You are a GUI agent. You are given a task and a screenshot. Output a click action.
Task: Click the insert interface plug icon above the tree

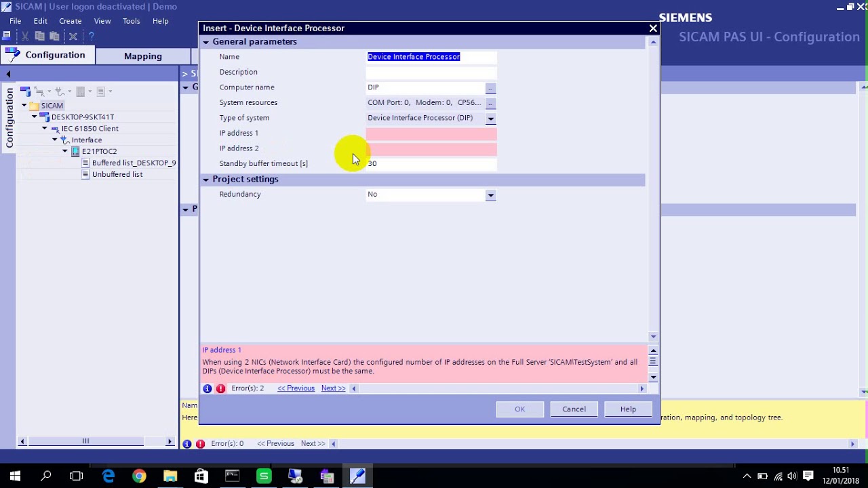[60, 91]
